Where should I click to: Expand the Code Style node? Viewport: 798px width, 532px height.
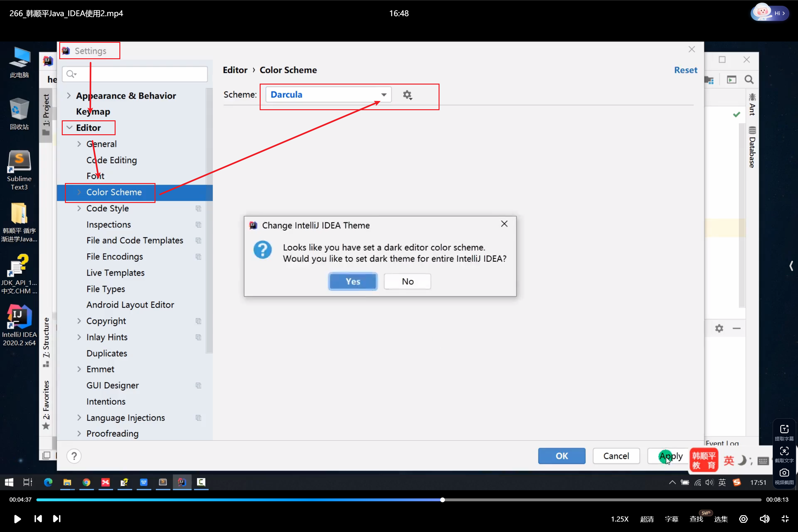click(x=79, y=208)
